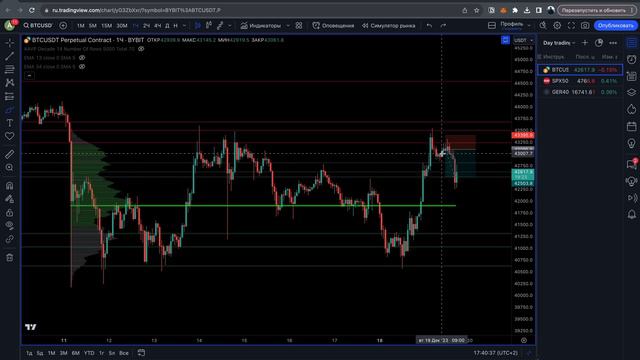Toggle visibility of AAVP Decade indicator

[x=141, y=49]
